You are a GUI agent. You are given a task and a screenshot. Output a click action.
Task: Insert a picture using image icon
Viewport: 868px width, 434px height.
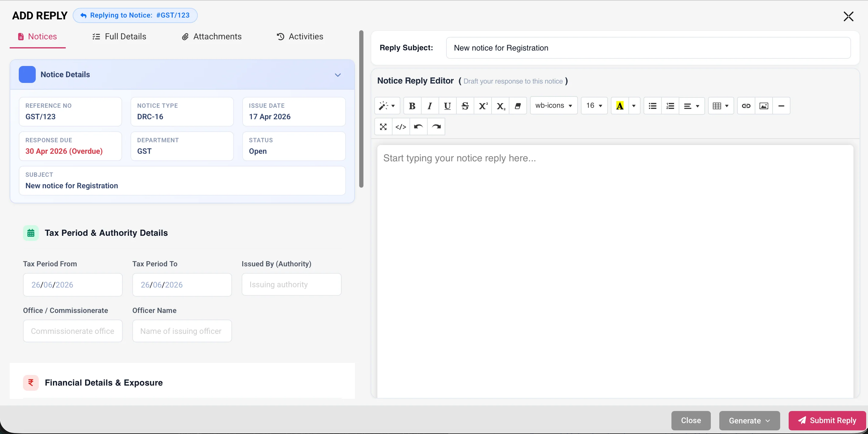point(764,106)
